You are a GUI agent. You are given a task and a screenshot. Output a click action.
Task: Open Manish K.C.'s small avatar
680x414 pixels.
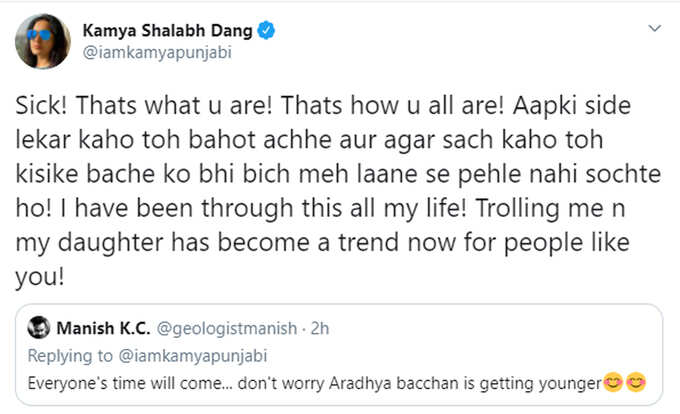point(39,327)
